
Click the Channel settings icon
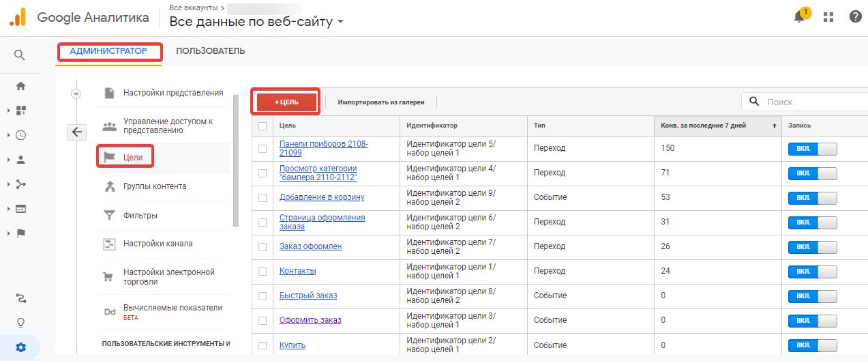[x=109, y=244]
